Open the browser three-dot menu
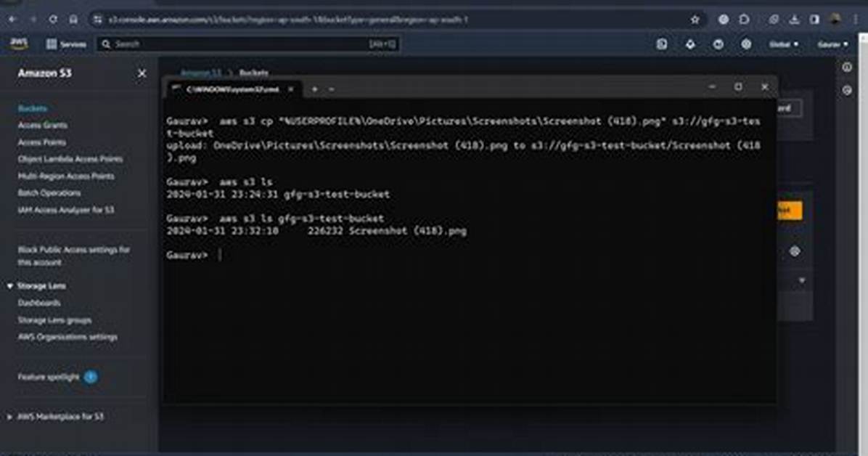 [856, 20]
